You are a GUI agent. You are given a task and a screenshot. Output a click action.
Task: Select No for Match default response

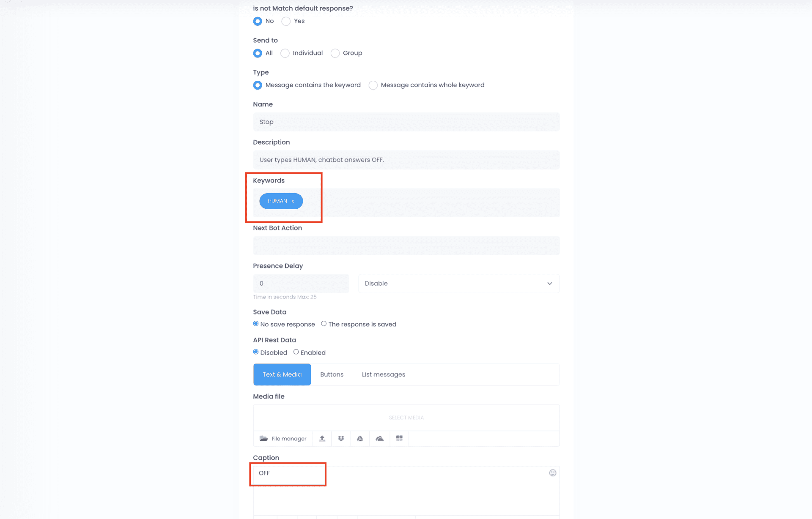click(x=258, y=21)
